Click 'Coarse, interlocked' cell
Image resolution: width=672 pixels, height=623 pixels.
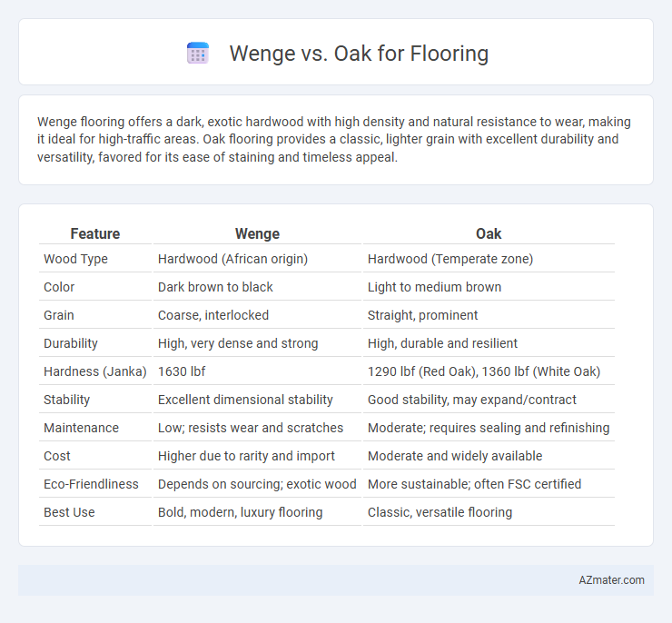pyautogui.click(x=213, y=315)
